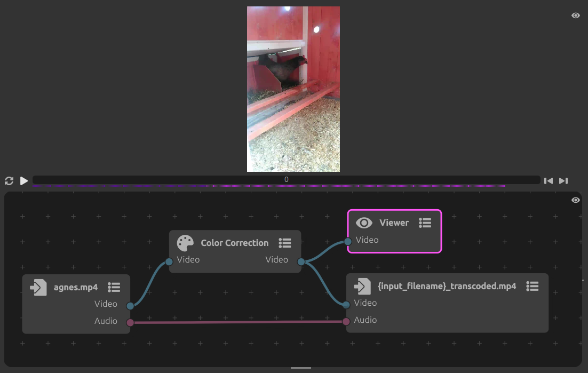Jump to last frame
The height and width of the screenshot is (373, 588).
pyautogui.click(x=563, y=181)
